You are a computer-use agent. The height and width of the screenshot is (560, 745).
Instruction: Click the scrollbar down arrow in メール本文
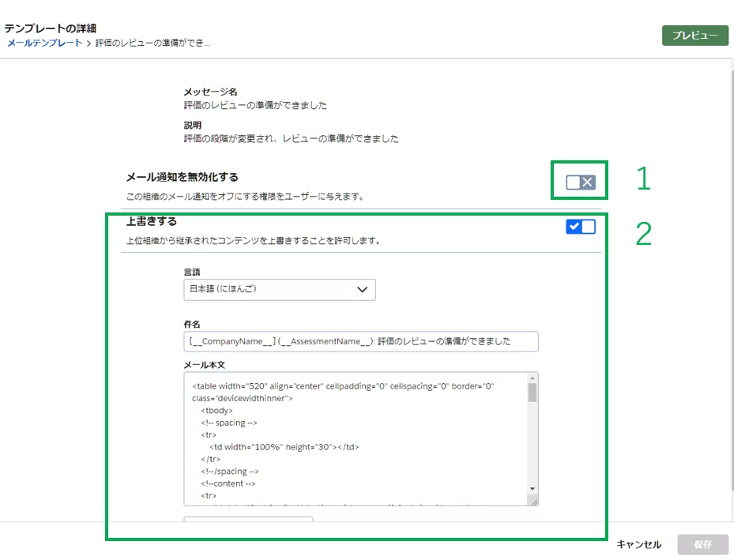(x=532, y=489)
